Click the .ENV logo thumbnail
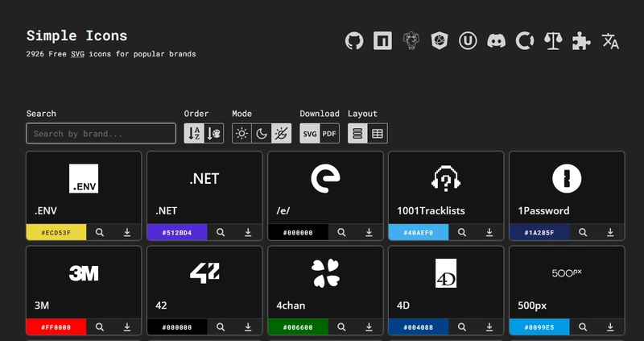Viewport: 644px width, 341px height. [84, 178]
